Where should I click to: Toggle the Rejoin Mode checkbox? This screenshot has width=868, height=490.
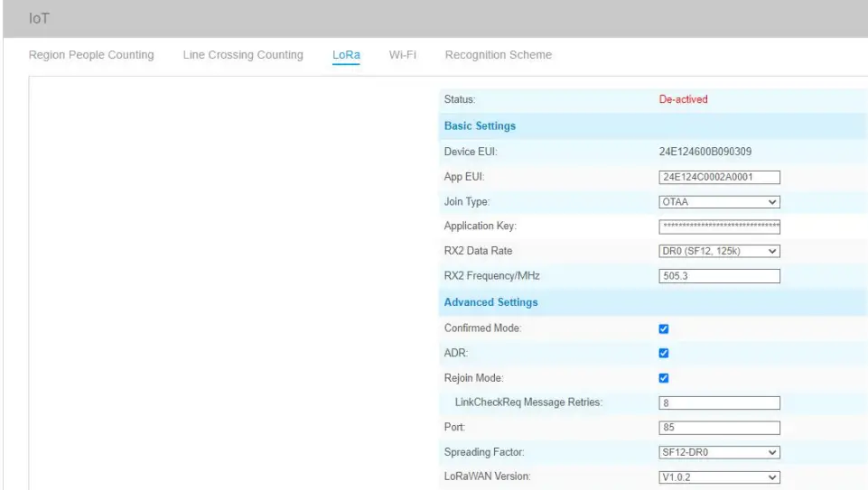point(664,378)
